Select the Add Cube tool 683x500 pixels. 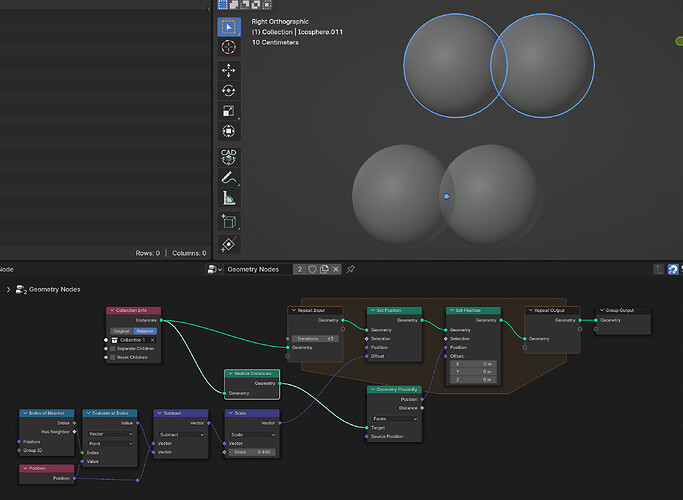pos(229,221)
